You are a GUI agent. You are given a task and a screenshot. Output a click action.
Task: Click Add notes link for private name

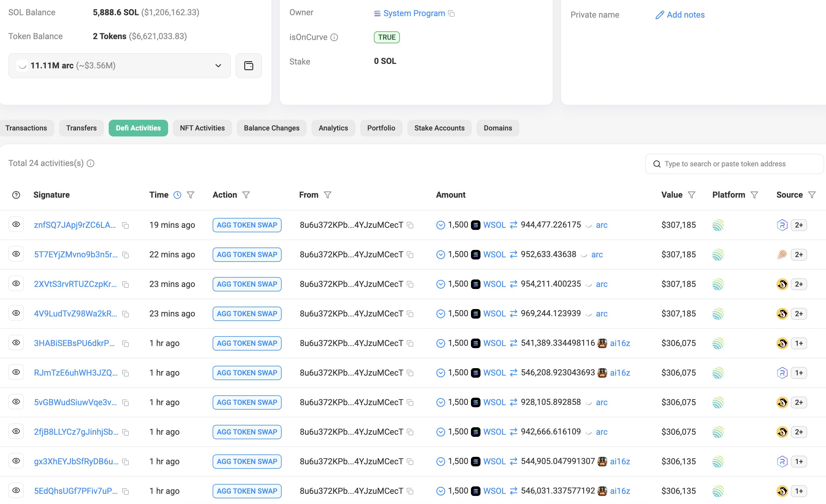coord(680,14)
